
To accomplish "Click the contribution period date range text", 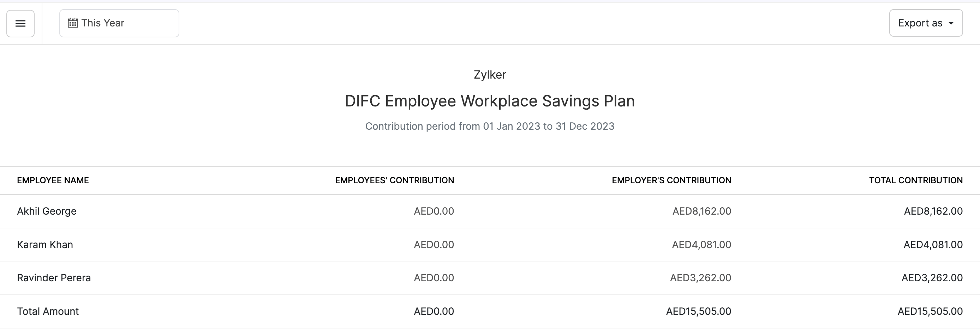I will tap(490, 126).
